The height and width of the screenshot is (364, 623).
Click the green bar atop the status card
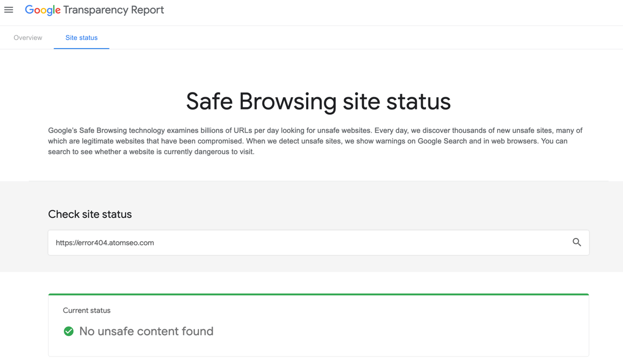pyautogui.click(x=318, y=294)
